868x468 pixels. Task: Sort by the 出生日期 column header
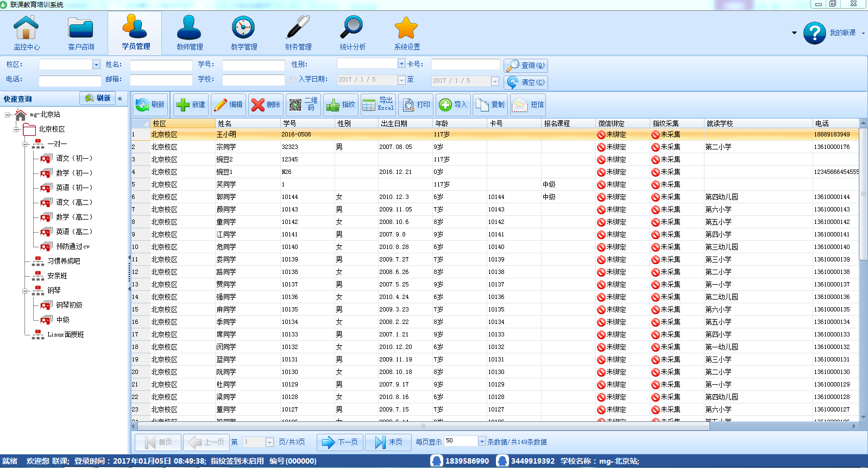point(405,123)
